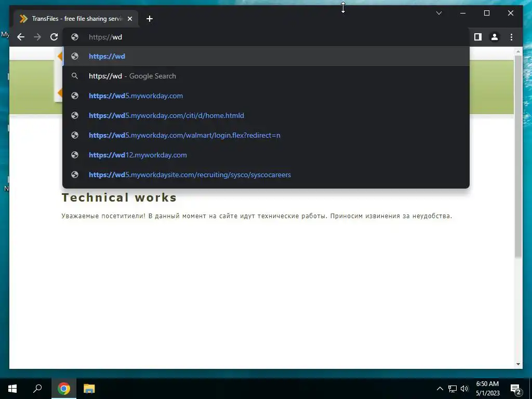Select the TransFiles tab
Screen dimensions: 532x399
pos(76,19)
